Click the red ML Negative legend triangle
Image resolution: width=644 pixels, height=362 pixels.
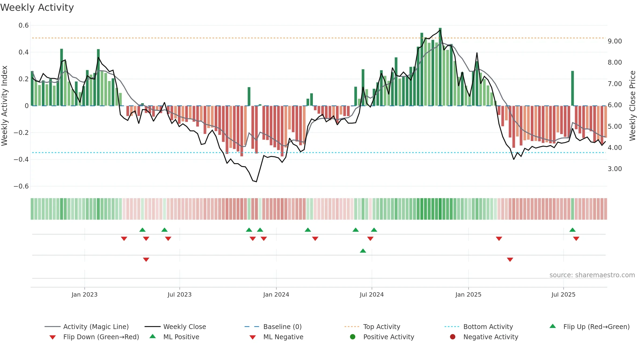click(253, 337)
